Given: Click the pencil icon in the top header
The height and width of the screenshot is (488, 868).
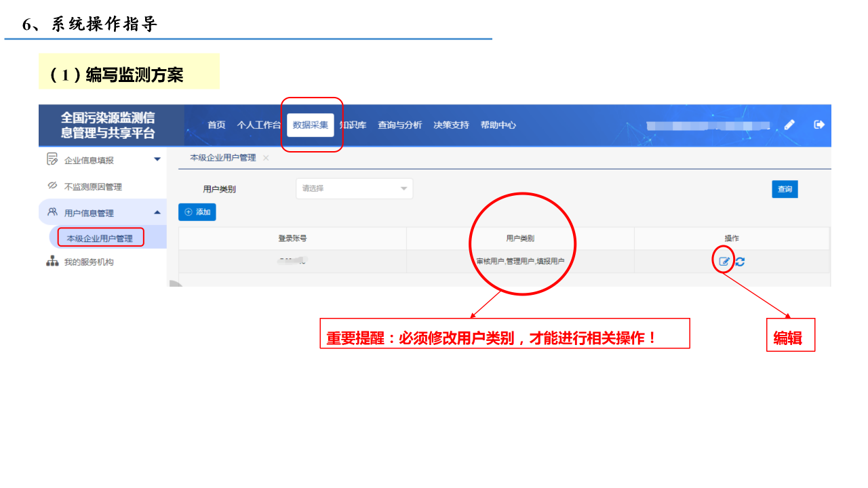Looking at the screenshot, I should [789, 125].
